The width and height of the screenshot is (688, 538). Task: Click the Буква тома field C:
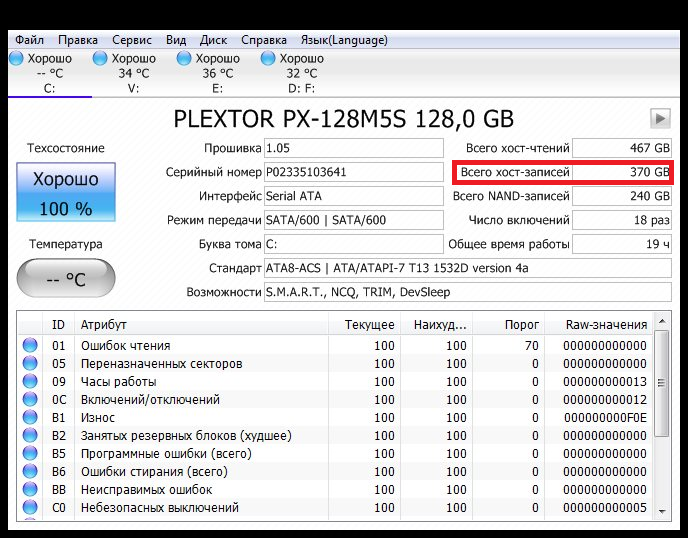354,244
